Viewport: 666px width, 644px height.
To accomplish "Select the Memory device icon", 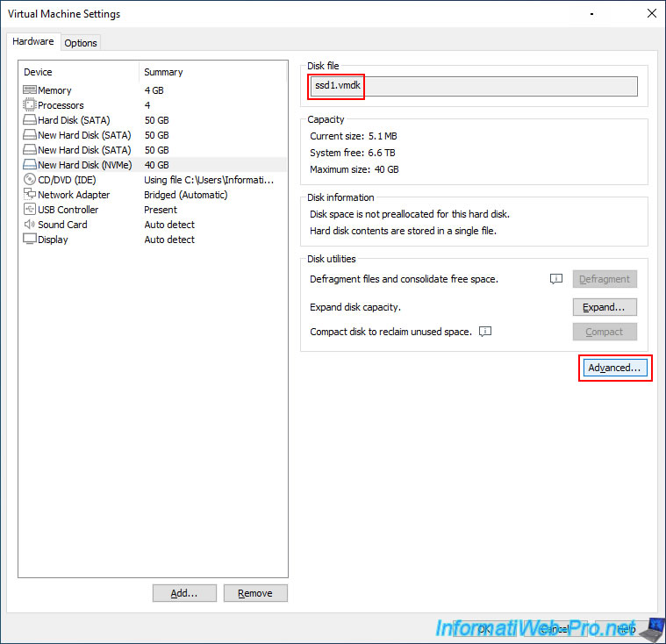I will point(30,90).
